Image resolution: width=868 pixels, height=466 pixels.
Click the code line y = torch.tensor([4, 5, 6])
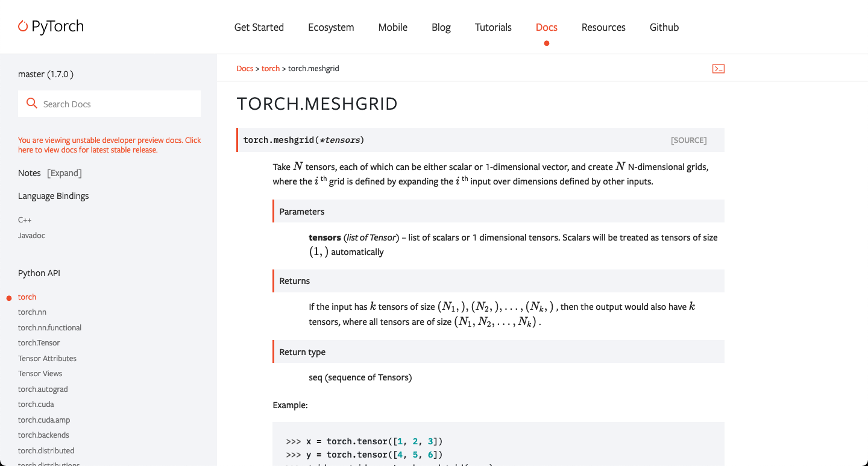point(365,455)
